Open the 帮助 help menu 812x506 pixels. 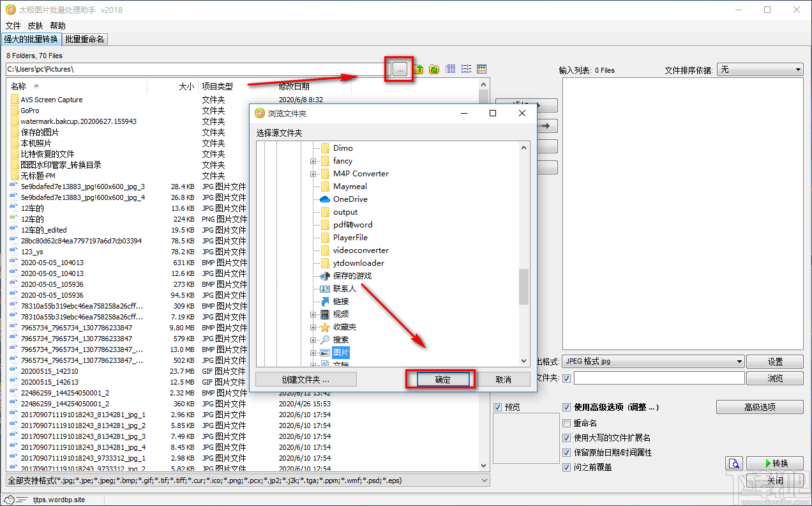(57, 26)
